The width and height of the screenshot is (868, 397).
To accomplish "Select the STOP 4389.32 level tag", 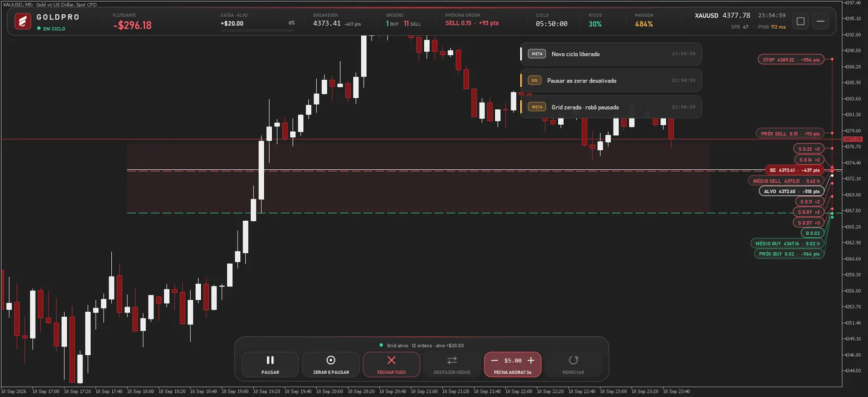I will 791,60.
